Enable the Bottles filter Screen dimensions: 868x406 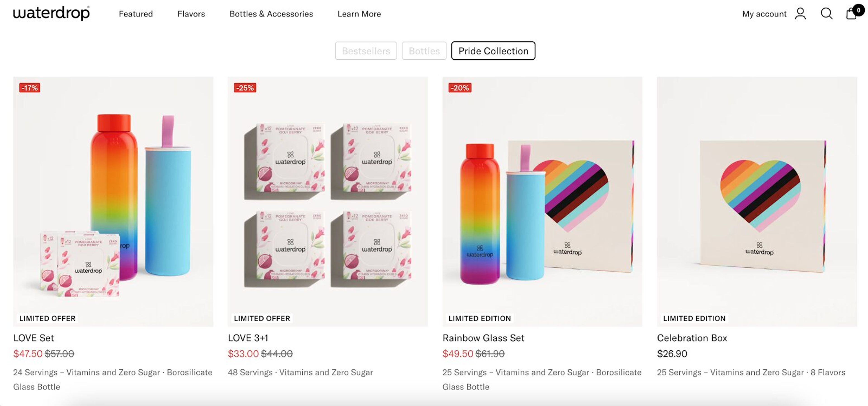424,51
